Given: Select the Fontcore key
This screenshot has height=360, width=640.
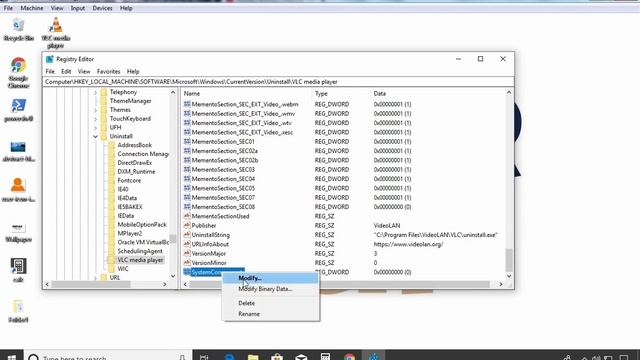Looking at the screenshot, I should tap(129, 180).
